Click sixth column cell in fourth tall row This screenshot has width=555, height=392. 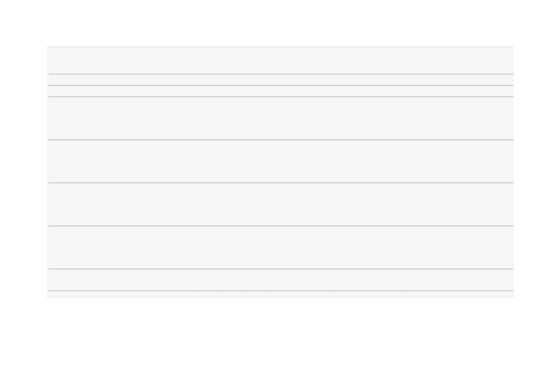(303, 247)
